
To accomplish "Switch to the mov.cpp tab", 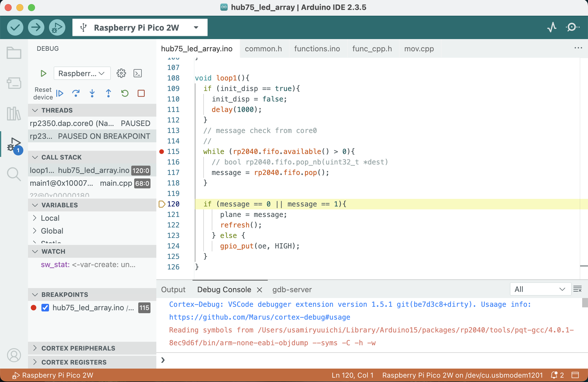I will [x=419, y=49].
